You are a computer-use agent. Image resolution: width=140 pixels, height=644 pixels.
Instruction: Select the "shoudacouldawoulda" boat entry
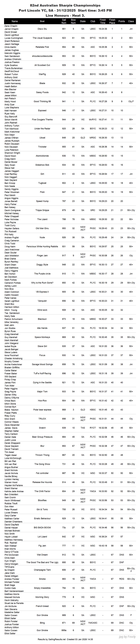click(42, 56)
